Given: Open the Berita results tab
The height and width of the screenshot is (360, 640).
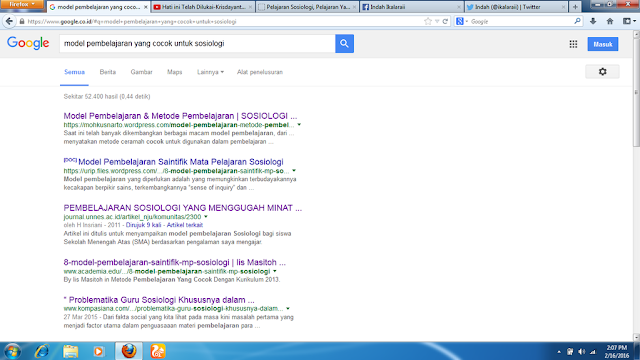Looking at the screenshot, I should pos(108,72).
